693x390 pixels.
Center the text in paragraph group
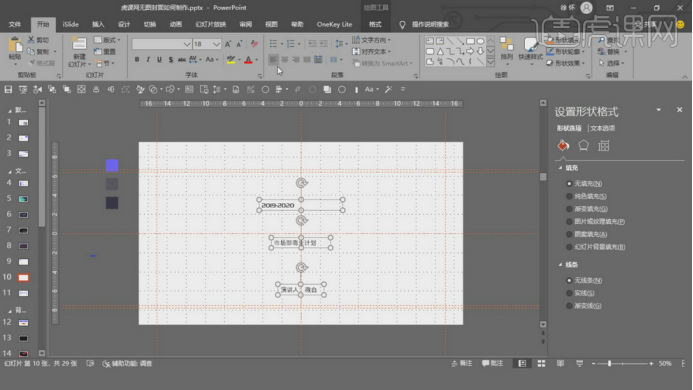tap(285, 60)
